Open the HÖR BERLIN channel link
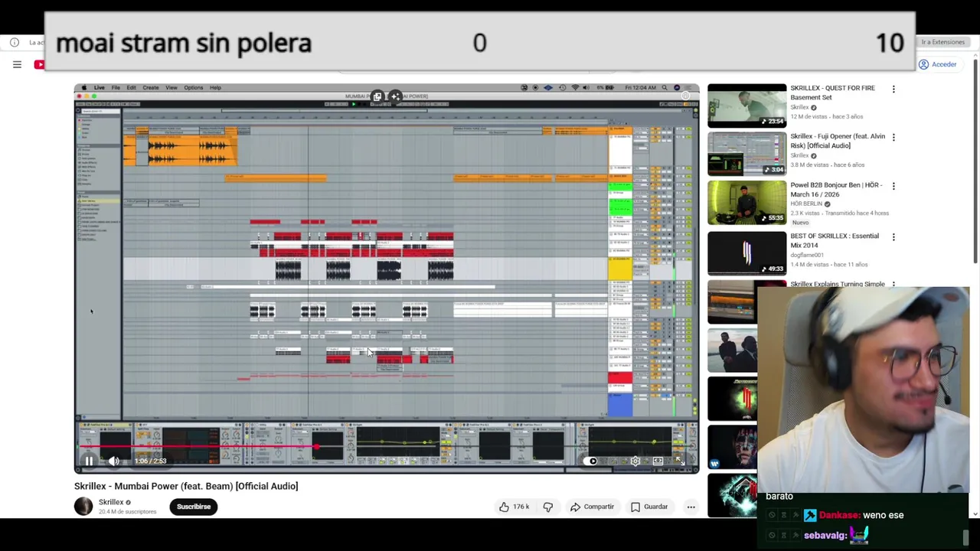The height and width of the screenshot is (551, 980). point(806,204)
